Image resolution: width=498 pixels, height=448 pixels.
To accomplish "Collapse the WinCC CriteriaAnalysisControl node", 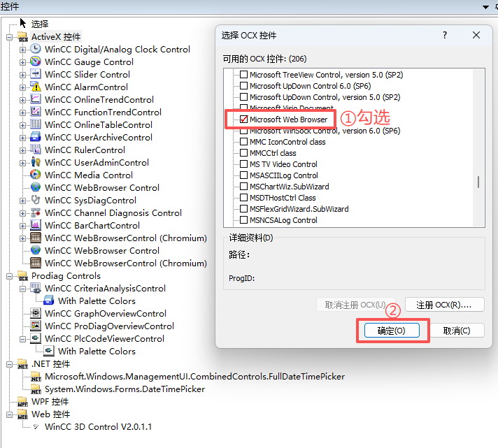I will click(22, 289).
